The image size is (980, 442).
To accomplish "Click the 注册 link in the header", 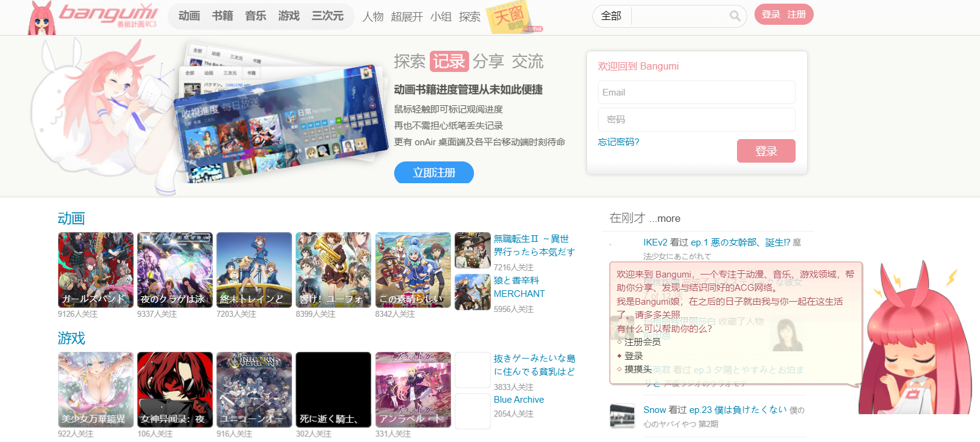I will 797,15.
